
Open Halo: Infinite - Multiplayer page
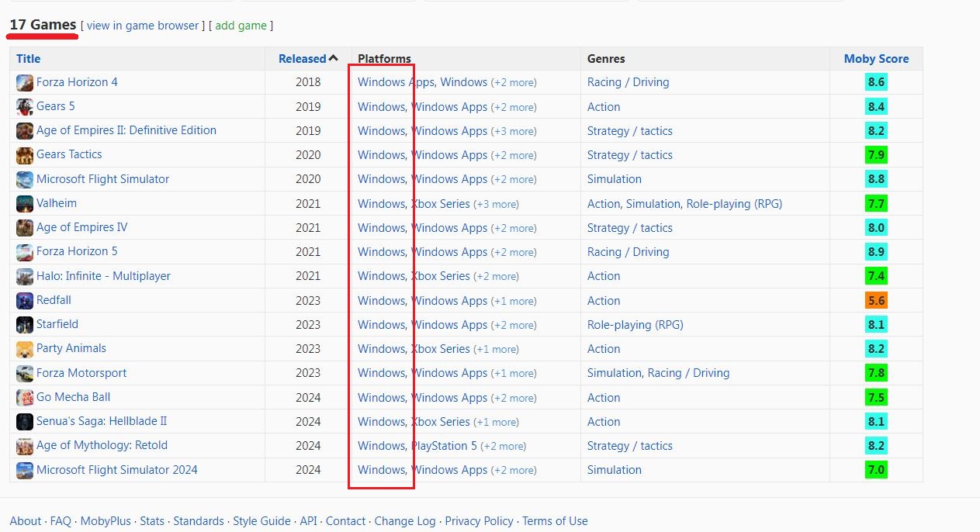[103, 276]
